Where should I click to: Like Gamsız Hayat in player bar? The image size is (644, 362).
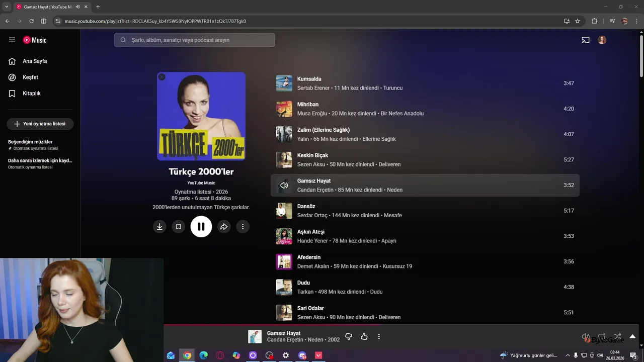364,336
